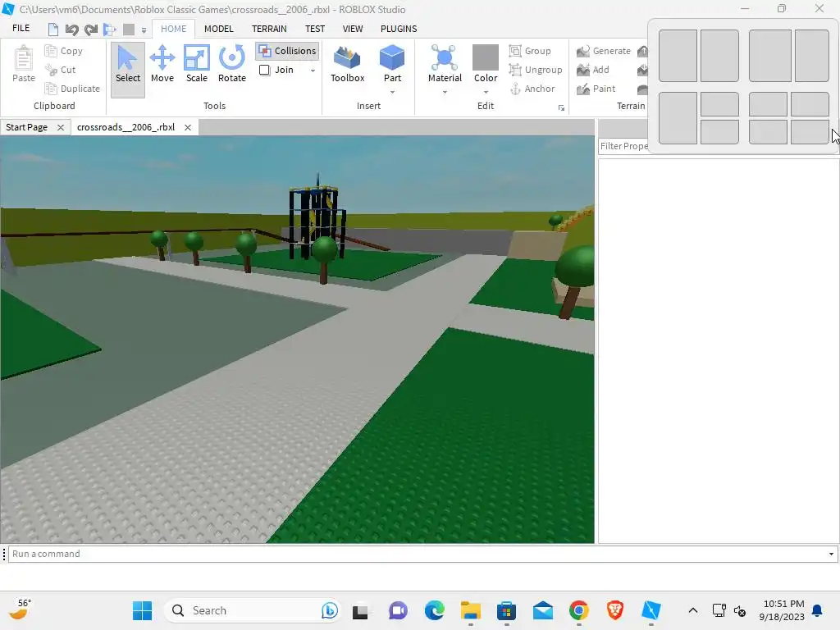Toggle the Collisions option
This screenshot has height=630, width=840.
tap(287, 51)
